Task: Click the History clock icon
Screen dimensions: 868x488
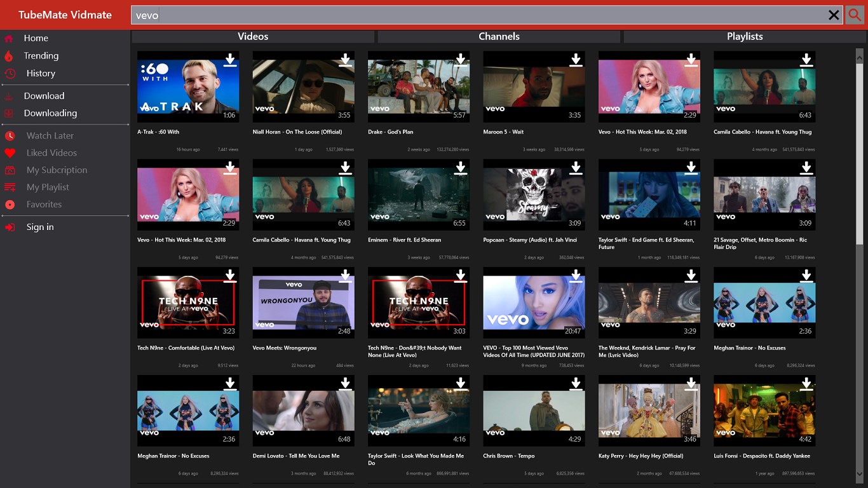Action: pyautogui.click(x=10, y=74)
